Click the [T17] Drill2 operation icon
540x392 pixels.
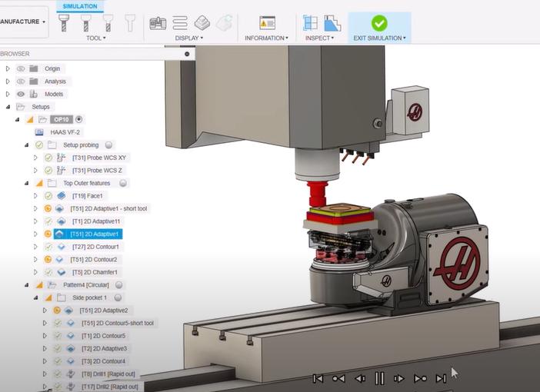pyautogui.click(x=71, y=387)
